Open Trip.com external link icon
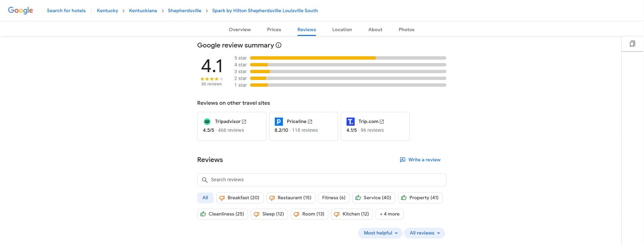The height and width of the screenshot is (245, 644). tap(382, 122)
